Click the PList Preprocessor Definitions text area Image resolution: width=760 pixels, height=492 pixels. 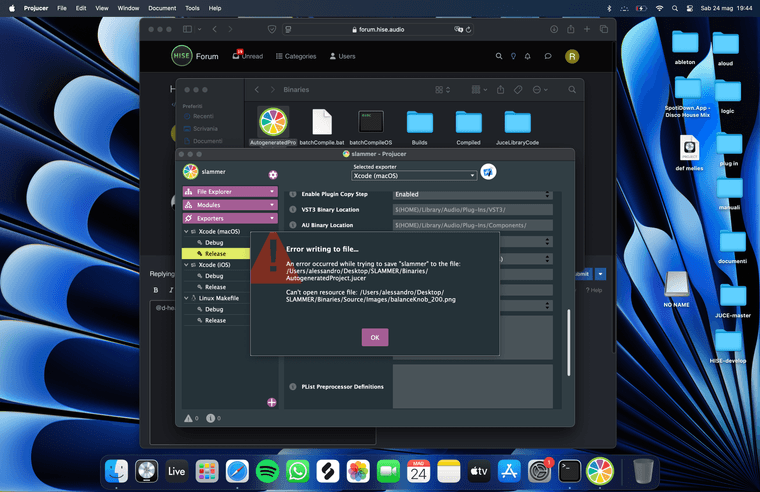point(473,386)
